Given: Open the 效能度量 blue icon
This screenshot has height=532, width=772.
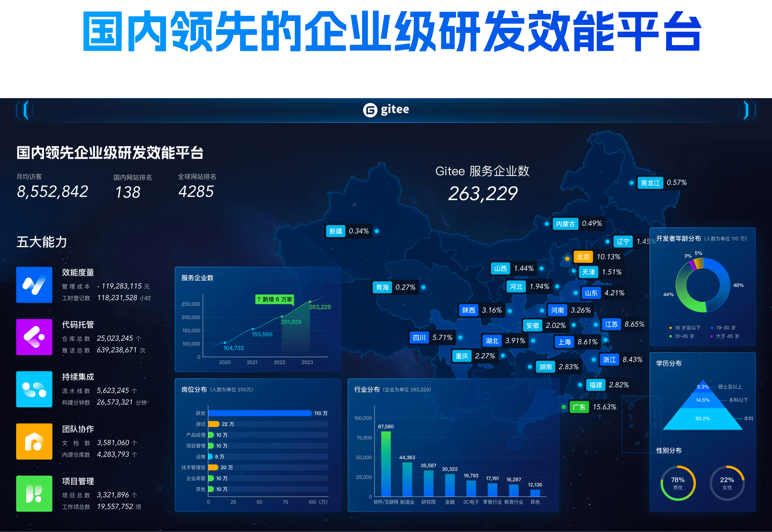Looking at the screenshot, I should (x=34, y=285).
